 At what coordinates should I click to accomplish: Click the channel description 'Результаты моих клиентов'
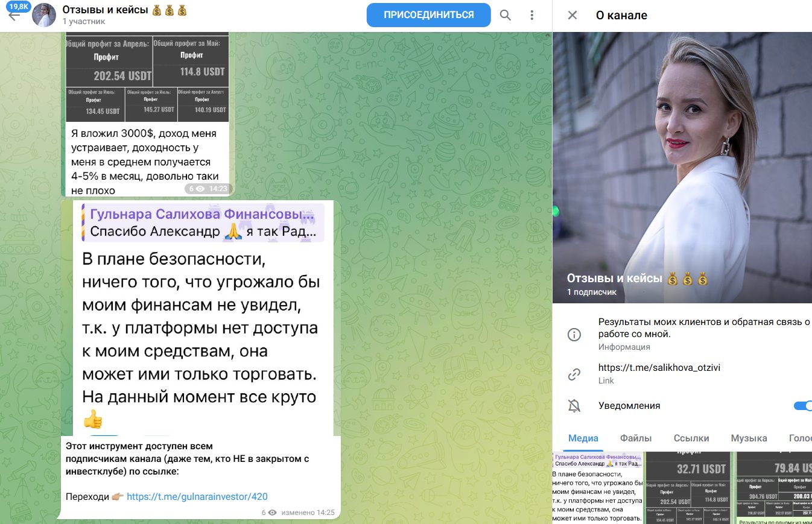coord(704,327)
